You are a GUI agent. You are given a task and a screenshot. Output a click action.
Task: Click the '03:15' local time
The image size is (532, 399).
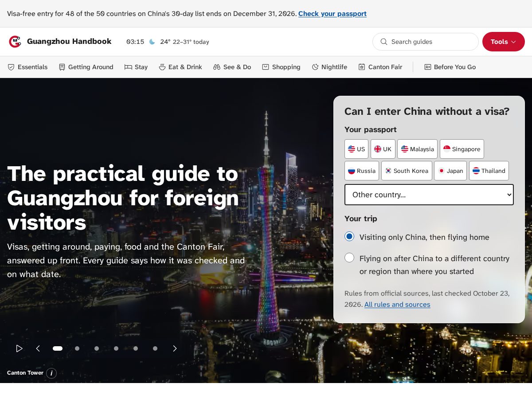[135, 42]
